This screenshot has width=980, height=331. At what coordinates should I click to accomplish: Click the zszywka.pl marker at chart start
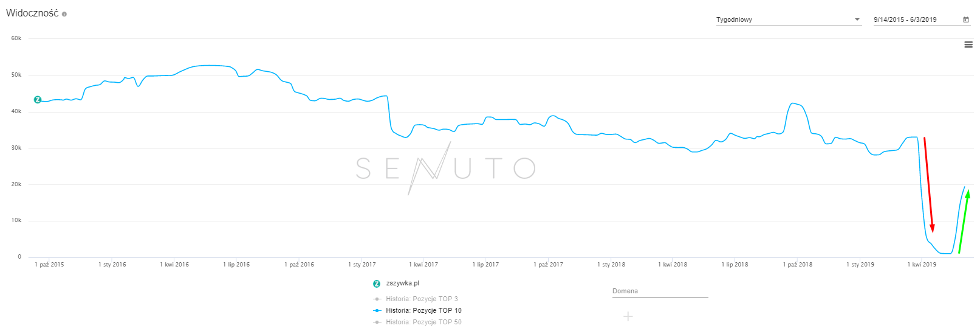point(38,100)
